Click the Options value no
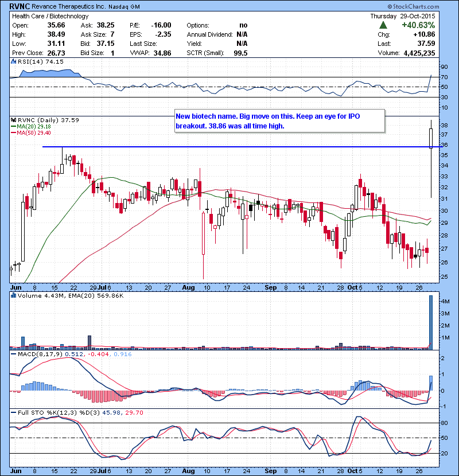This screenshot has width=459, height=476. coord(243,25)
